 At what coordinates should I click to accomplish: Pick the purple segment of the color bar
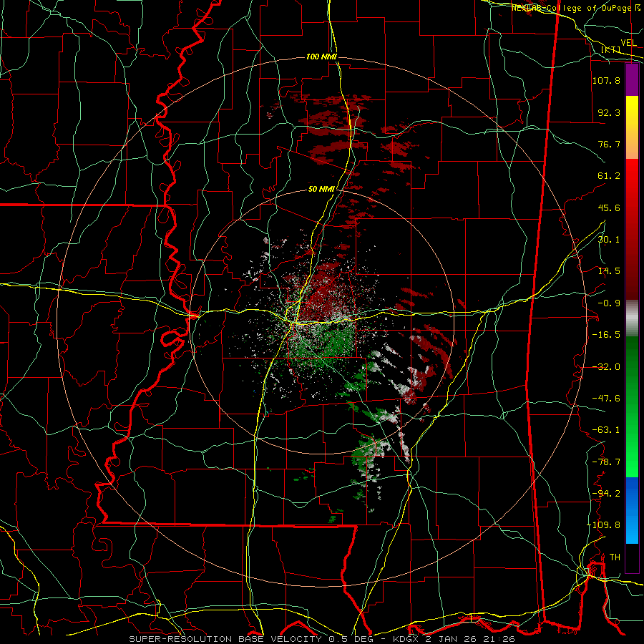point(632,80)
